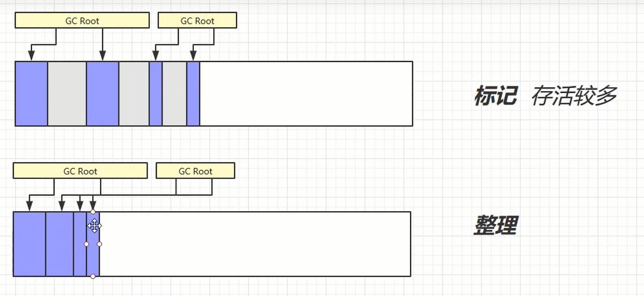Click the bottom resize handle of the selected block
Viewport: 644px width, 296px height.
coord(93,276)
